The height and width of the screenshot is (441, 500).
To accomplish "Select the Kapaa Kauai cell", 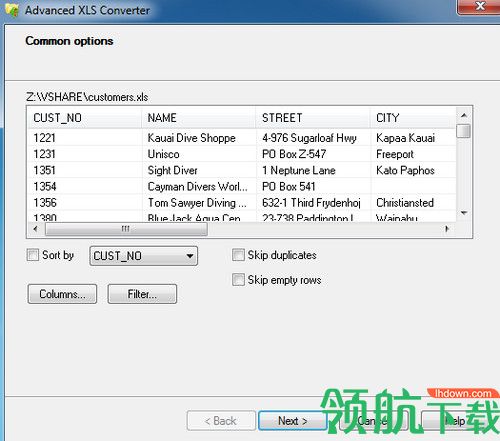I will [413, 138].
